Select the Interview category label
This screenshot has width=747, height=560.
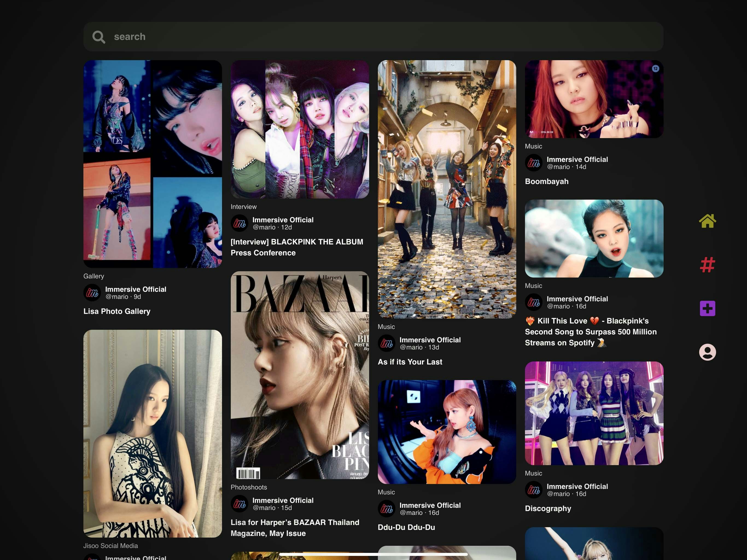(x=243, y=206)
